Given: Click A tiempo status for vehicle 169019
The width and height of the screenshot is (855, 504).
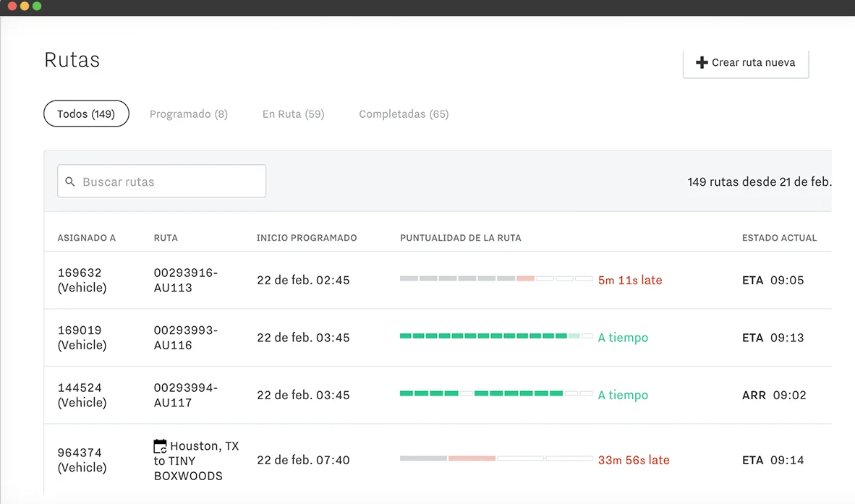Looking at the screenshot, I should (x=624, y=338).
